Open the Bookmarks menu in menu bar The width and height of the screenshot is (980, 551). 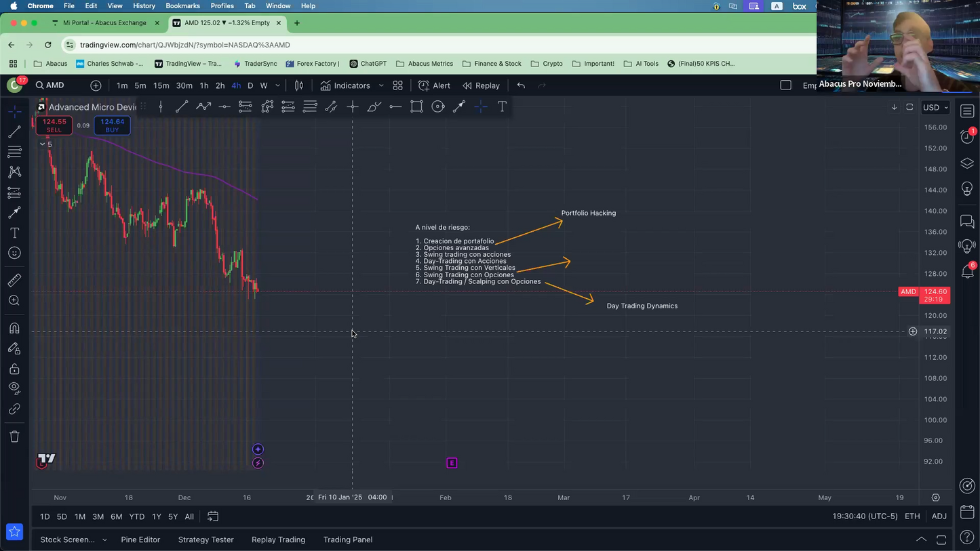coord(182,6)
